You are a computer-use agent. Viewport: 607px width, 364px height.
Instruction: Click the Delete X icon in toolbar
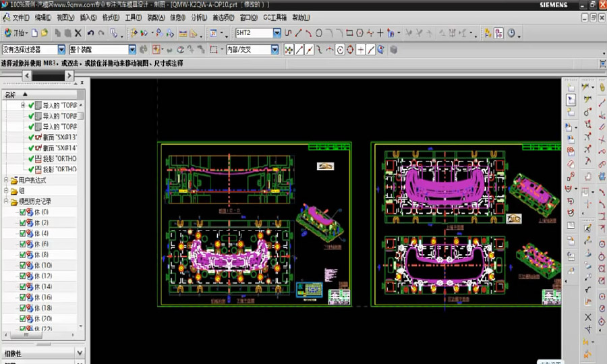point(78,32)
